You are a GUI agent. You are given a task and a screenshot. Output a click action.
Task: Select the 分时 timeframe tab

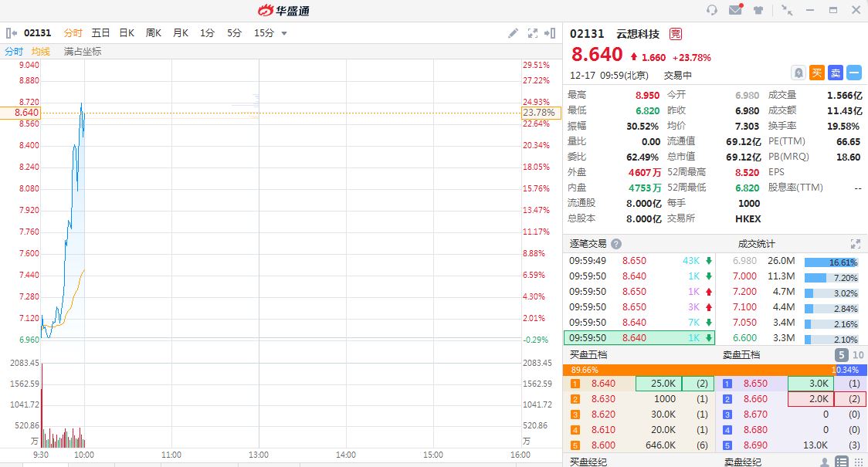73,33
